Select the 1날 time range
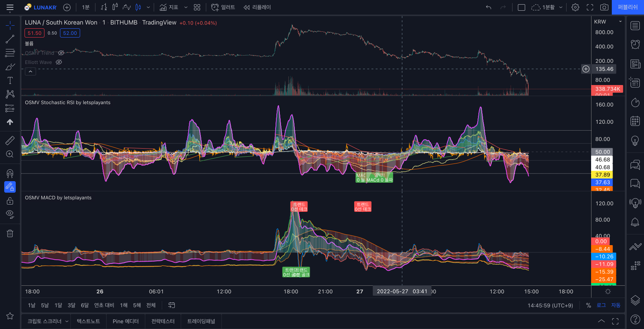This screenshot has width=644, height=329. tap(31, 305)
